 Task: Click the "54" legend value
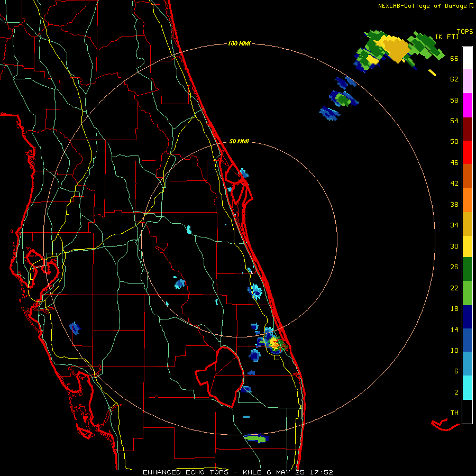coord(454,121)
